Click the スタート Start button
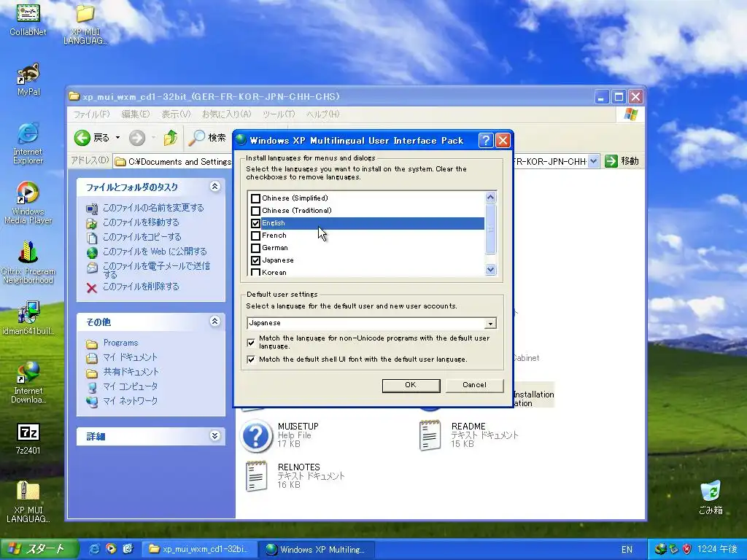Screen dimensions: 747x560 [39, 549]
